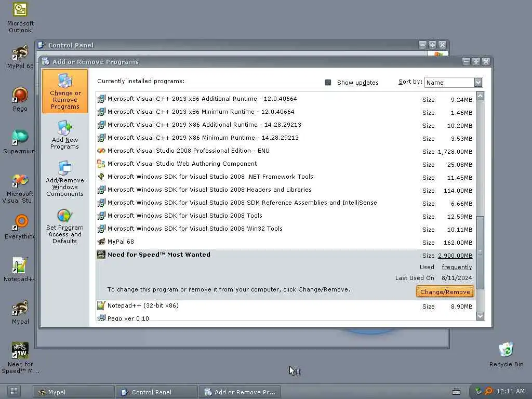Click icon of Visual C++ 2019 X86 Minimum Runtime
This screenshot has width=532, height=399.
[101, 138]
